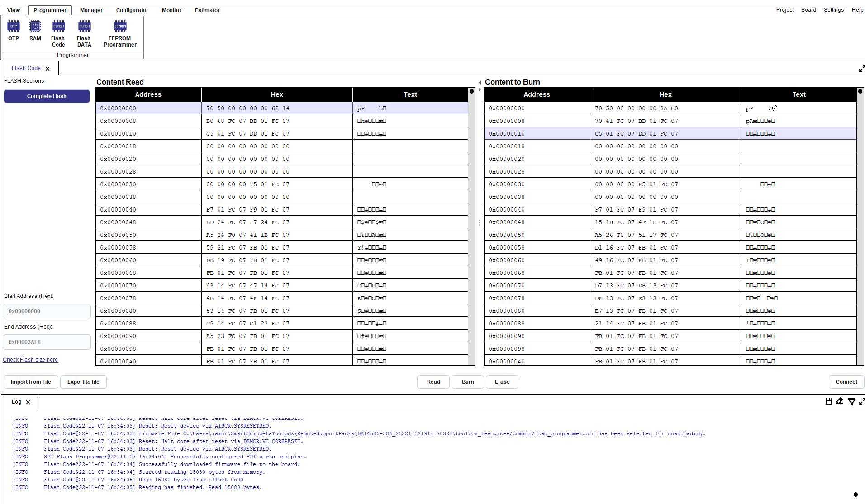Clear the log with eraser icon

click(x=840, y=401)
